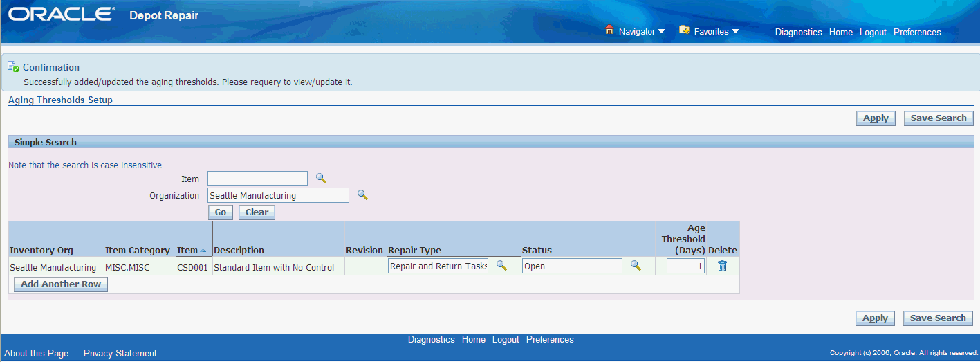The width and height of the screenshot is (980, 362).
Task: Click the top Save Search button
Action: pyautogui.click(x=939, y=118)
